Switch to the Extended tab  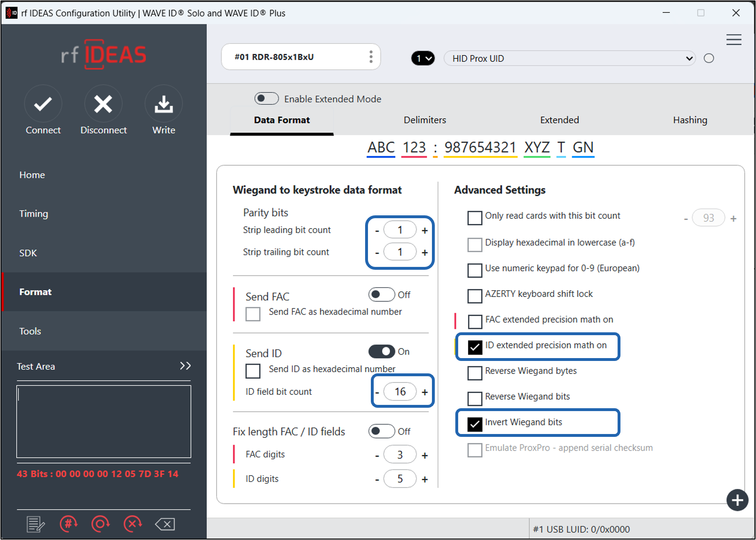click(x=559, y=120)
